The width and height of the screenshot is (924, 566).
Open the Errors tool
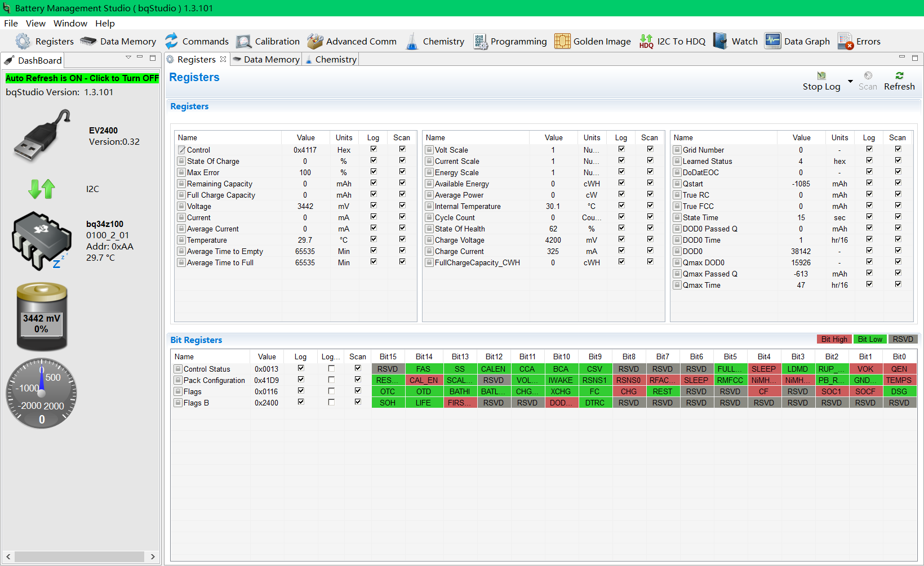pyautogui.click(x=859, y=41)
